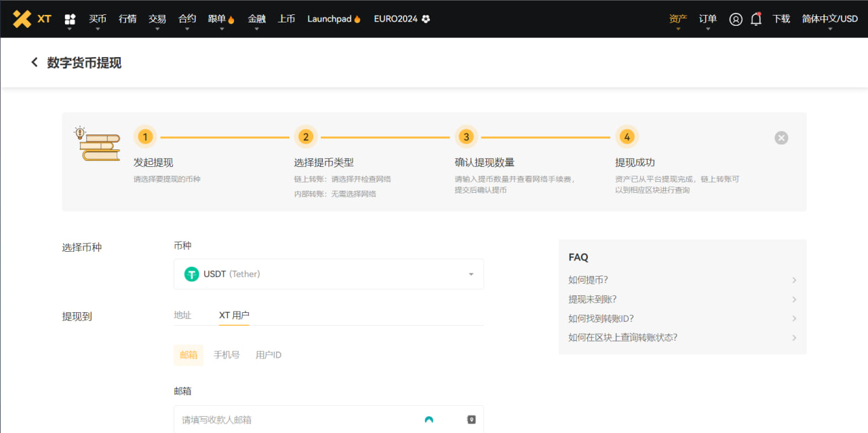Open the EURO2024 page
Screen dimensions: 868x433
402,19
